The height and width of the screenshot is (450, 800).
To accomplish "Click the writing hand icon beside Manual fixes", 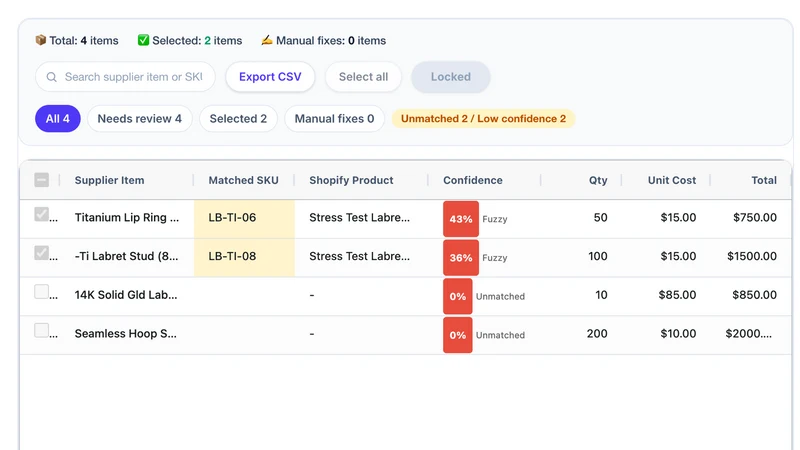I will click(267, 40).
